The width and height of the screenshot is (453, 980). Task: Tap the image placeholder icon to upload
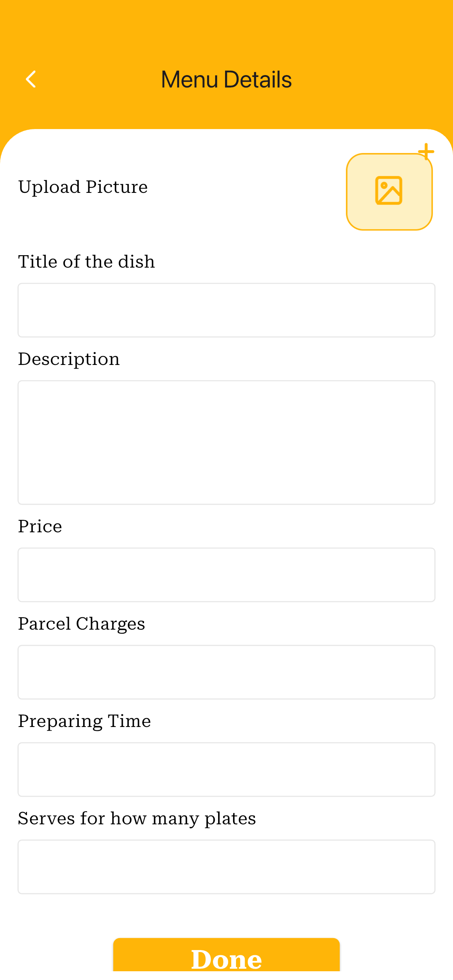pyautogui.click(x=389, y=191)
